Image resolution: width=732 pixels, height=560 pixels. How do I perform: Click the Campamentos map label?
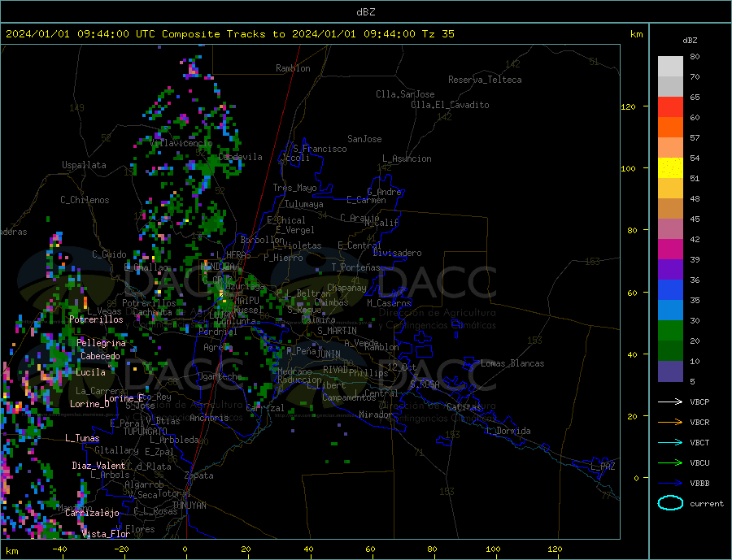349,397
